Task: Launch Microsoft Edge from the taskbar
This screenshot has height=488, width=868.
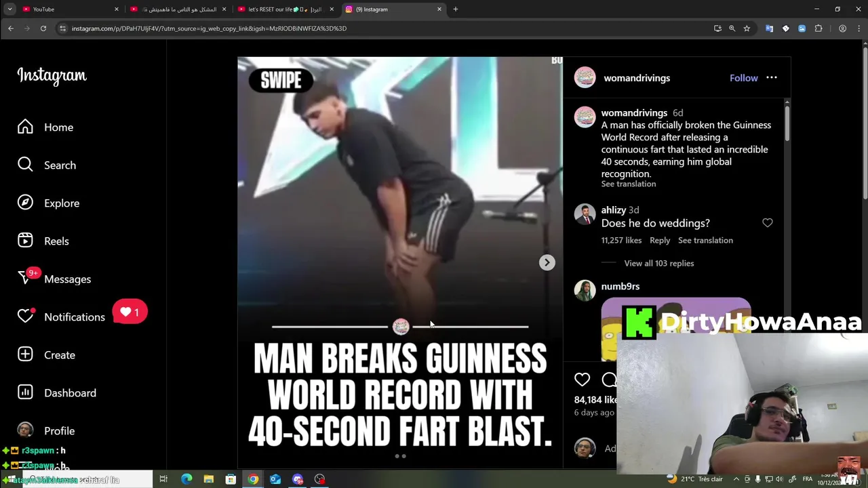Action: [x=186, y=479]
